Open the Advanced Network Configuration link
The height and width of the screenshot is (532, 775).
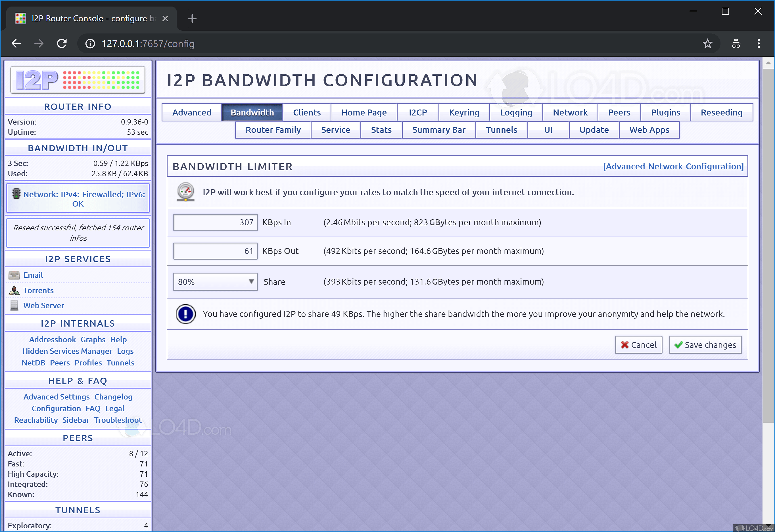pos(673,167)
